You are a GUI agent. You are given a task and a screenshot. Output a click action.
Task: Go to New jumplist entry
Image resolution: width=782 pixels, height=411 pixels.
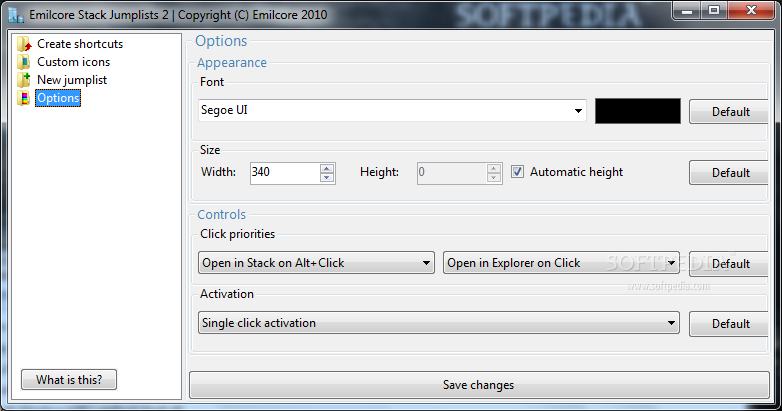pyautogui.click(x=72, y=80)
